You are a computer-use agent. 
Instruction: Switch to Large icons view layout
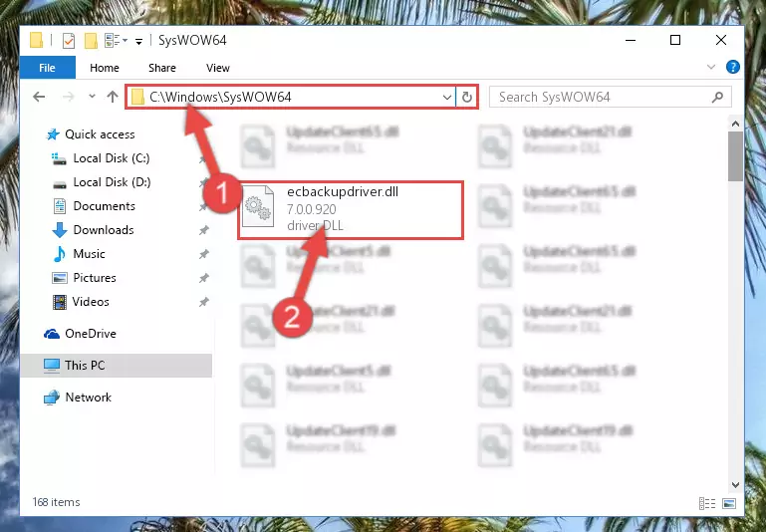tap(729, 503)
